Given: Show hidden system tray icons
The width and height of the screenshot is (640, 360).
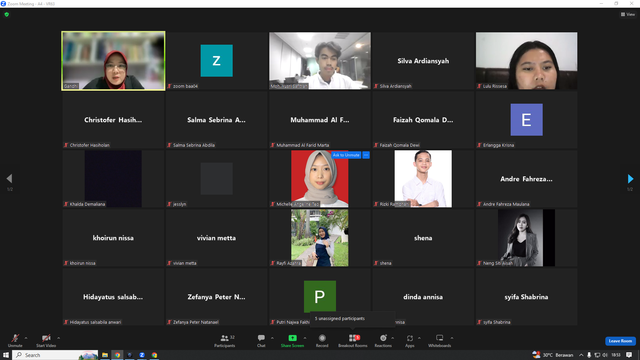Looking at the screenshot, I should tap(581, 355).
